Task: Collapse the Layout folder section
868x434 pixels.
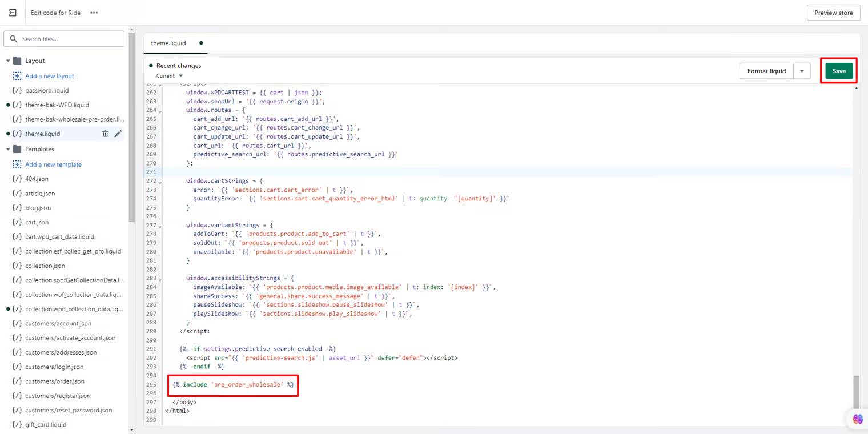Action: pos(8,61)
